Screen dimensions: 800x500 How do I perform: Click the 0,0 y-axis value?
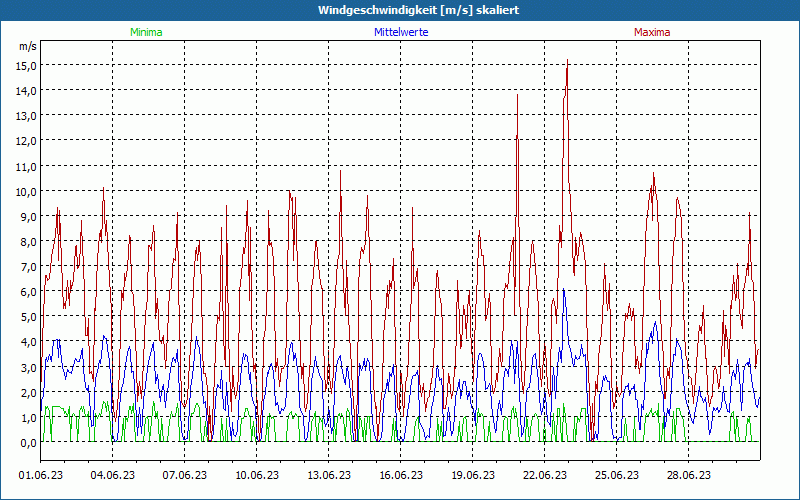pos(28,442)
